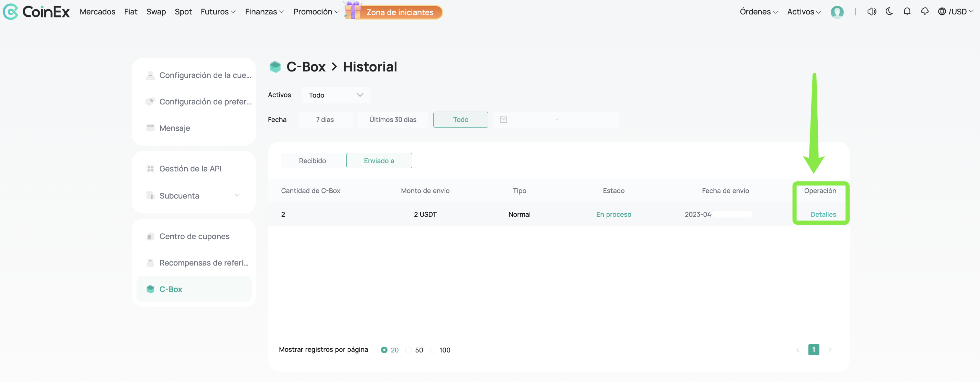Viewport: 980px width, 382px height.
Task: Expand the Promoción menu
Action: (x=316, y=12)
